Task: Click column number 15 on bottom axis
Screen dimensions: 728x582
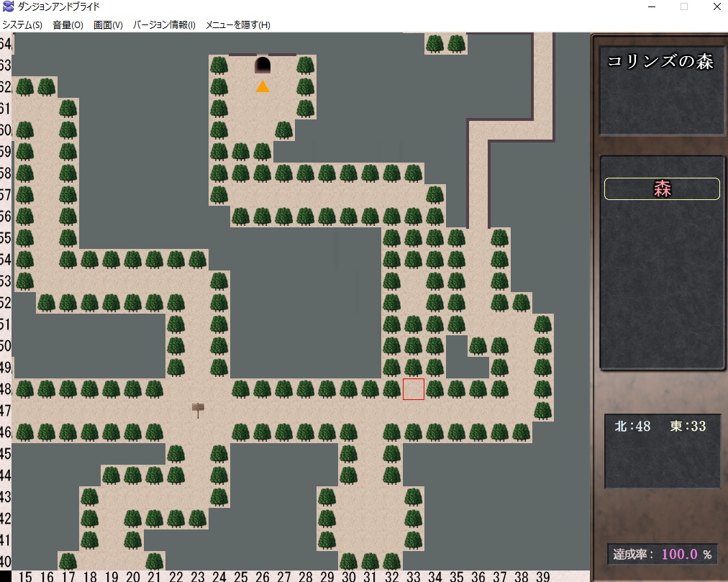Action: click(25, 576)
